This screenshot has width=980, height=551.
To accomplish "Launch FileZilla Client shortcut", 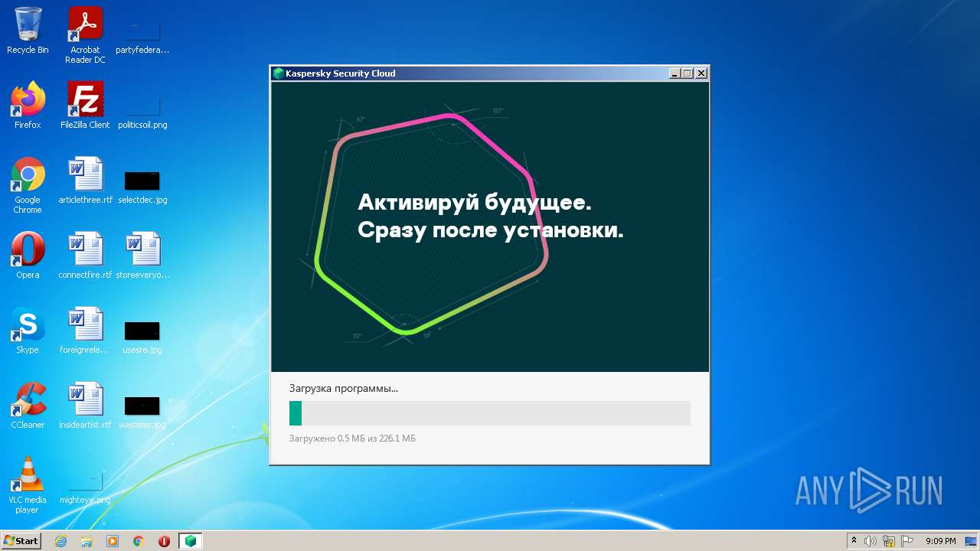I will [x=85, y=106].
